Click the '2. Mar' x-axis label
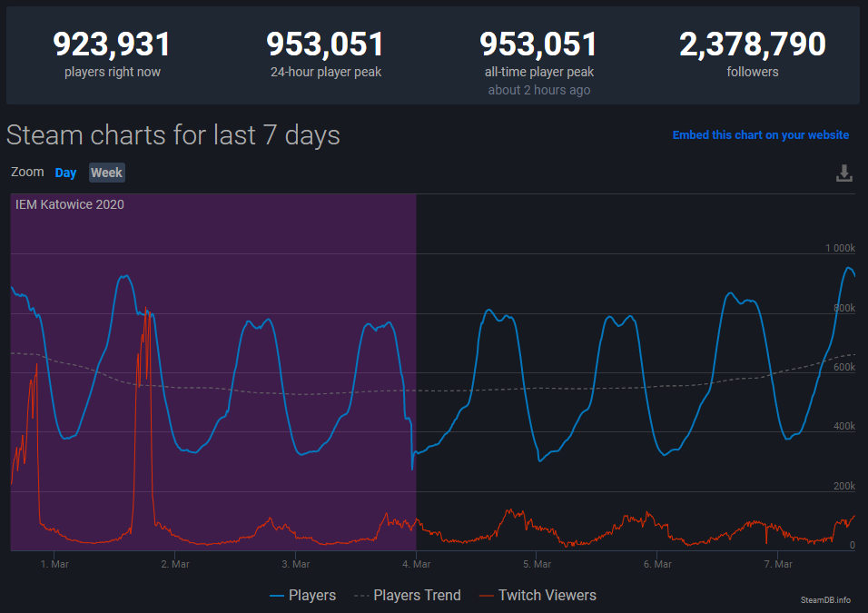Viewport: 868px width, 613px height. [175, 564]
